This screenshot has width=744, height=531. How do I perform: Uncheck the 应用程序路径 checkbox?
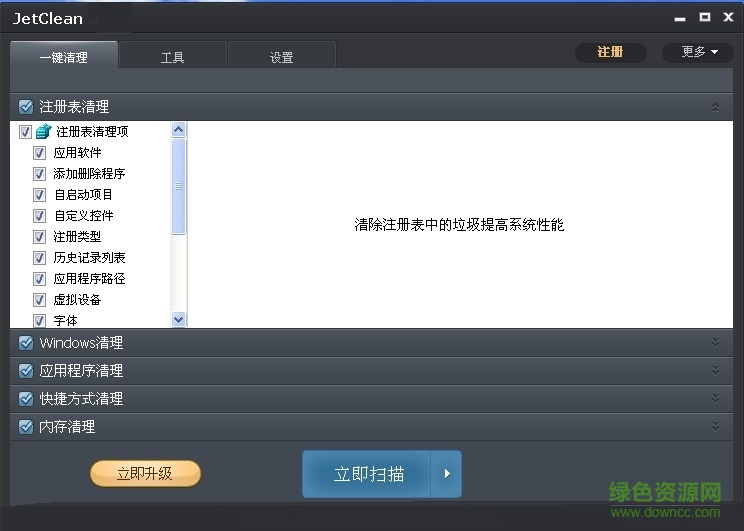(39, 279)
